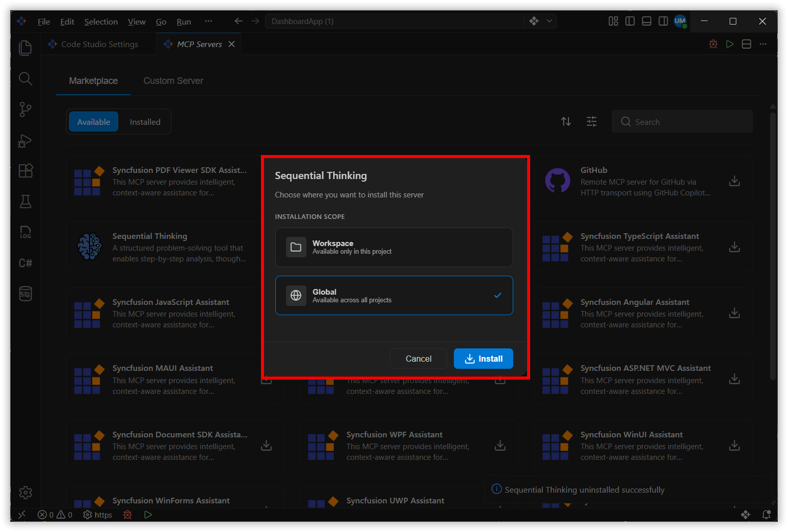Viewport: 788px width, 532px height.
Task: Click the errors and warnings status indicator
Action: (x=55, y=515)
